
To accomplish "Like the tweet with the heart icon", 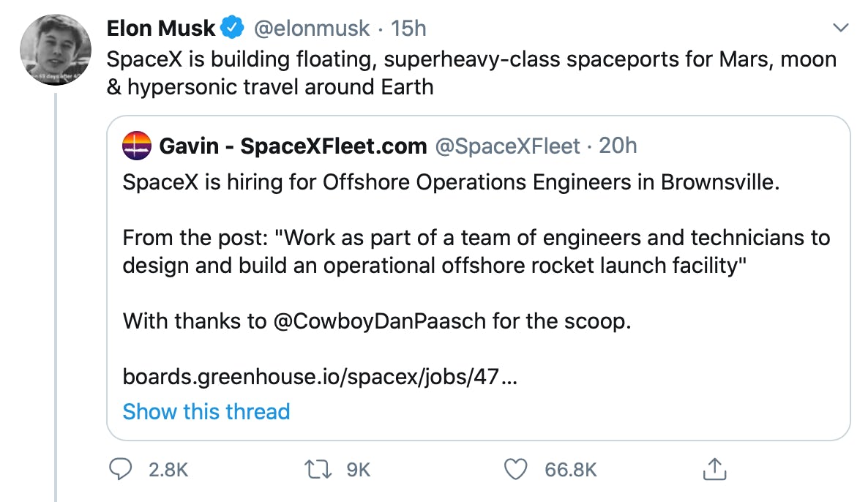I will [517, 469].
